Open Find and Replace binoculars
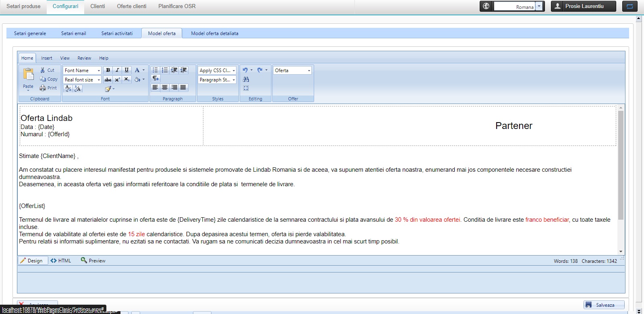Viewport: 644px width, 314px height. click(x=246, y=79)
